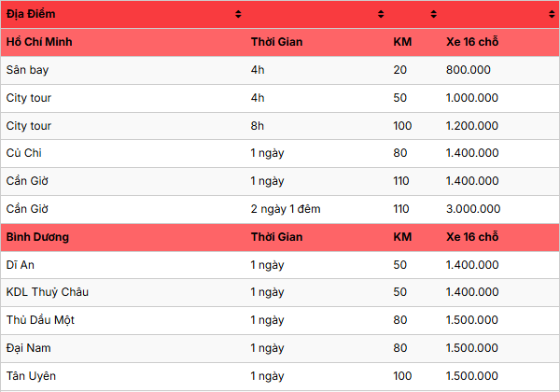Viewport: 560px width, 392px height.
Task: Select the Củ Chi destination
Action: [24, 153]
